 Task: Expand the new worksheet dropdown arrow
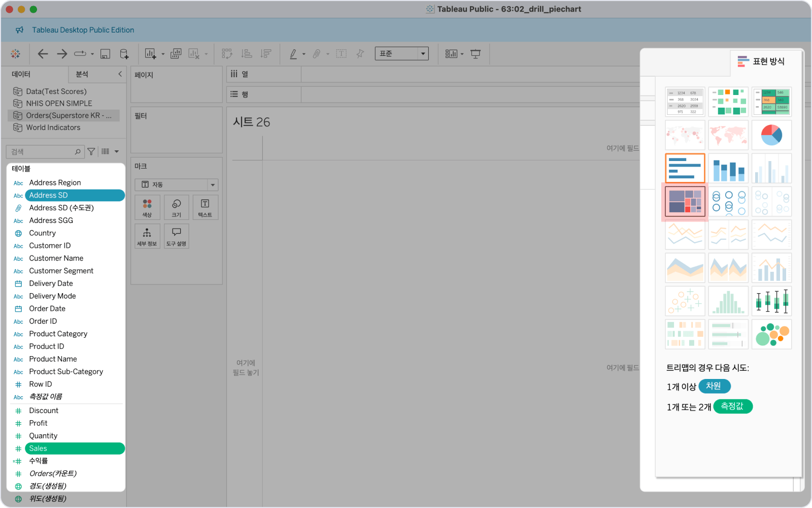[163, 54]
